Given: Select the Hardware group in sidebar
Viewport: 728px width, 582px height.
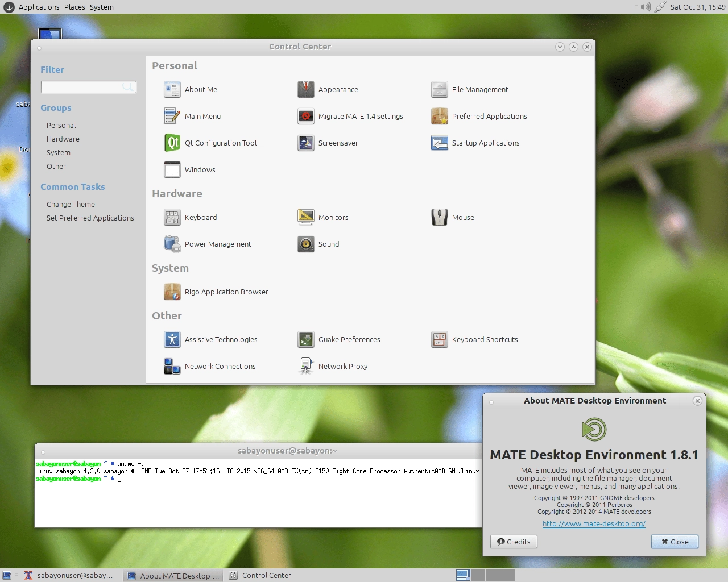Looking at the screenshot, I should point(63,139).
